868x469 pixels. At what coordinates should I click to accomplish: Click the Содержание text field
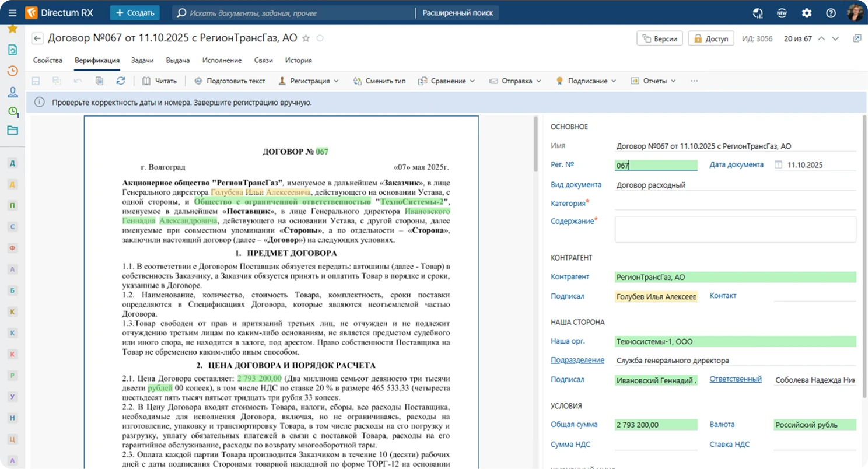[735, 229]
